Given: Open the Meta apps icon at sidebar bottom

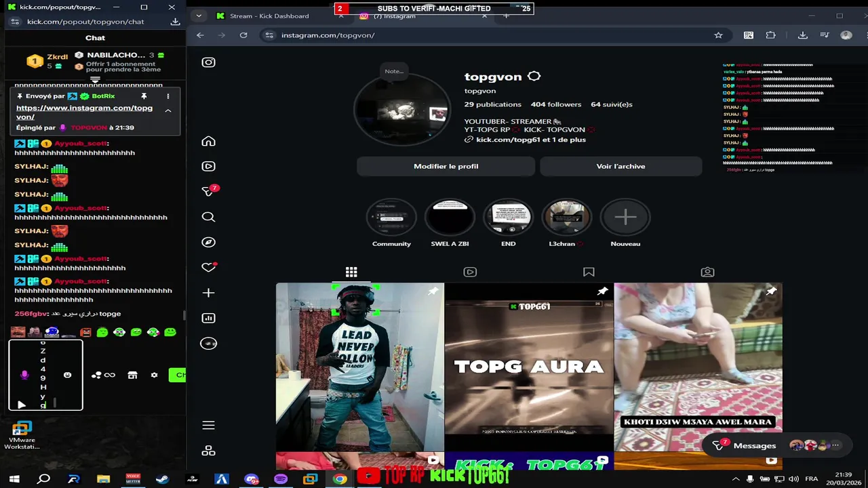Looking at the screenshot, I should click(x=209, y=451).
